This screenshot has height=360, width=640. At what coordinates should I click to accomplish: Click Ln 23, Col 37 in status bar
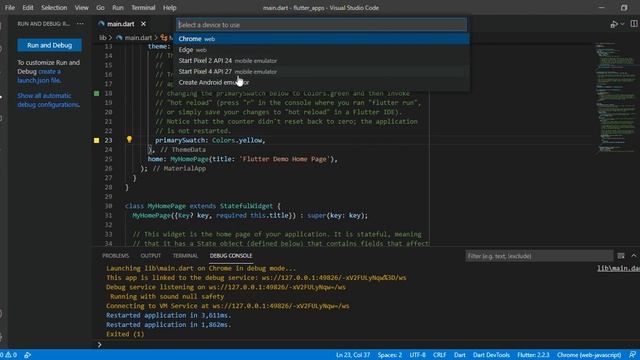click(353, 355)
